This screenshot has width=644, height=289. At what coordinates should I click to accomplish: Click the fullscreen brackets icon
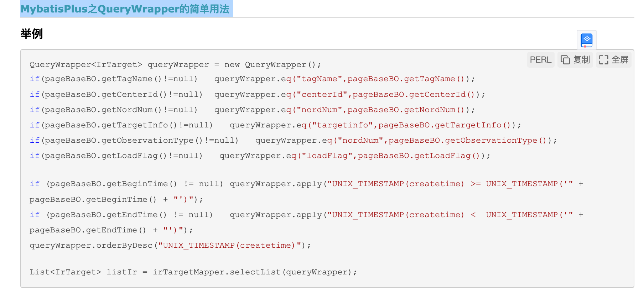click(x=604, y=60)
